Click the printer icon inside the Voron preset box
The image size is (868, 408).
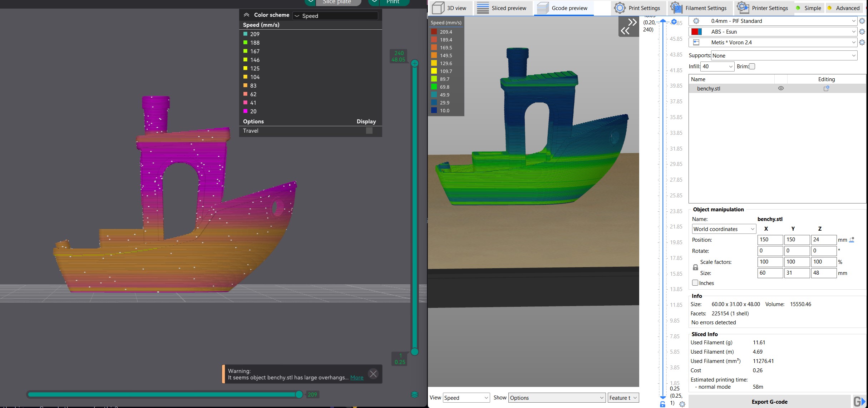point(696,43)
